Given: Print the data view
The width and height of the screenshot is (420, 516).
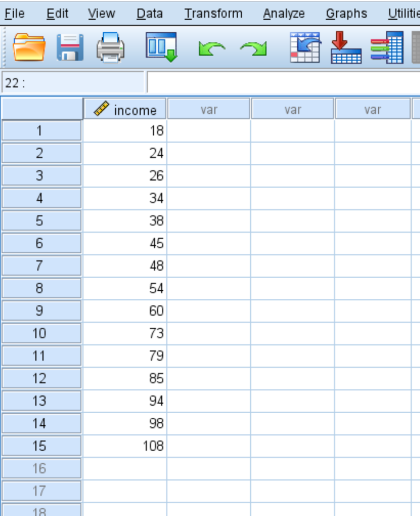Looking at the screenshot, I should 110,48.
